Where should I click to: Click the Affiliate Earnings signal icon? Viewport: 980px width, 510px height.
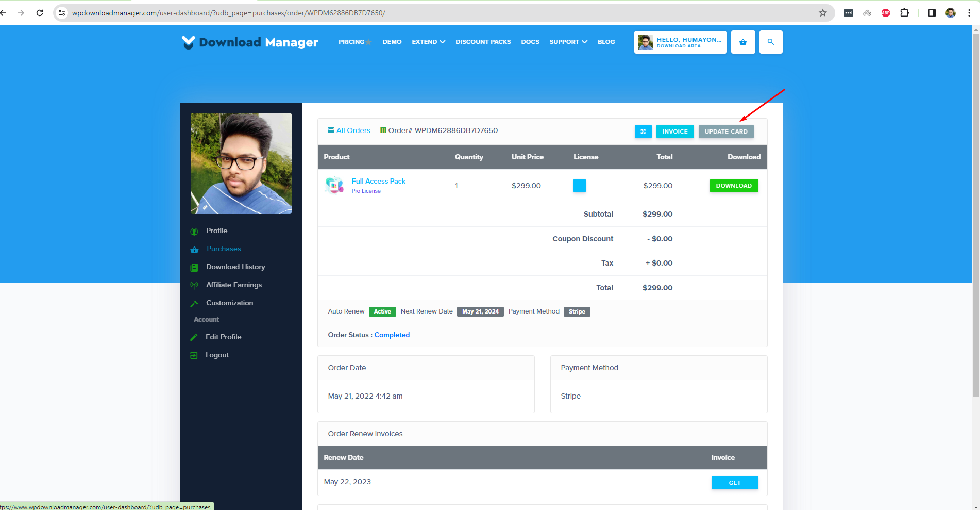click(194, 285)
